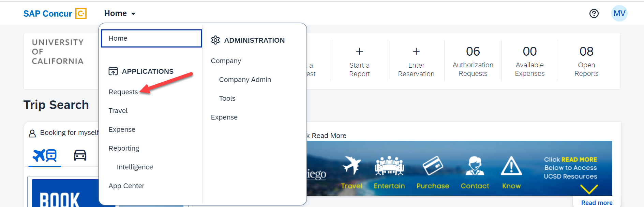Open the help question mark icon
Screen dimensions: 644x207
pyautogui.click(x=594, y=13)
